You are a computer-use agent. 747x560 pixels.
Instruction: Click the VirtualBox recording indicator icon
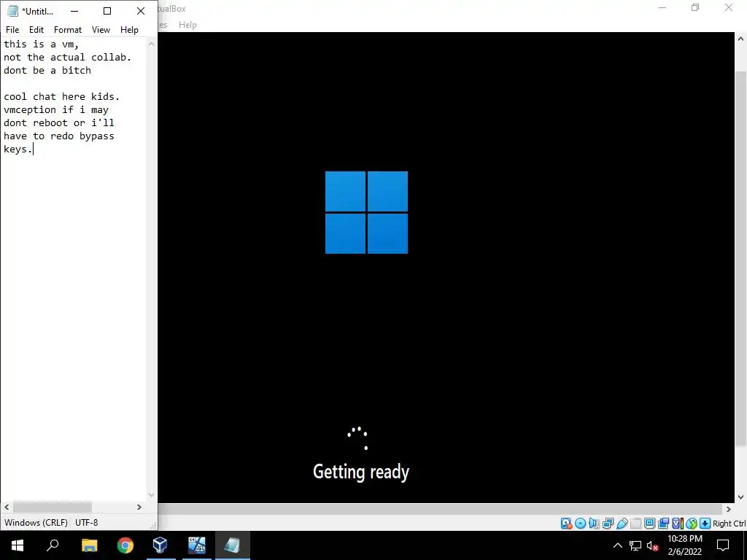[x=663, y=524]
